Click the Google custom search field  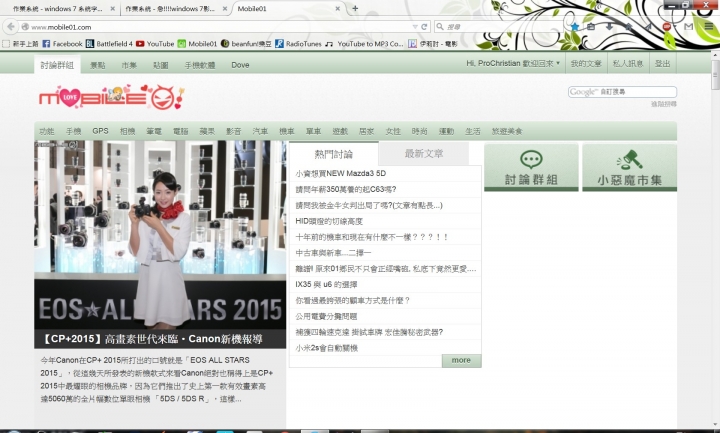tap(622, 92)
